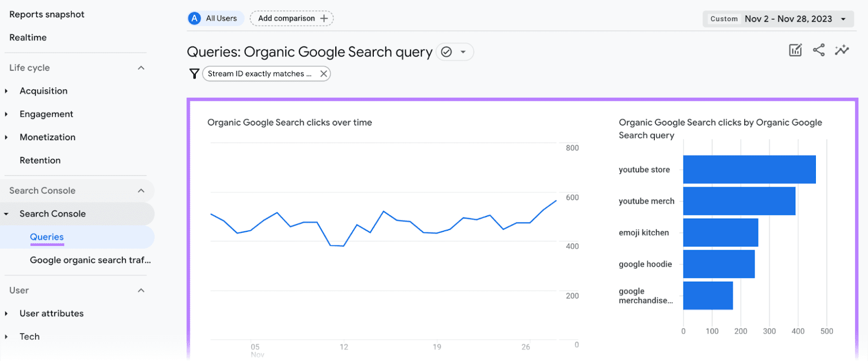Viewport: 868px width, 361px height.
Task: Click the filter funnel icon
Action: (194, 74)
